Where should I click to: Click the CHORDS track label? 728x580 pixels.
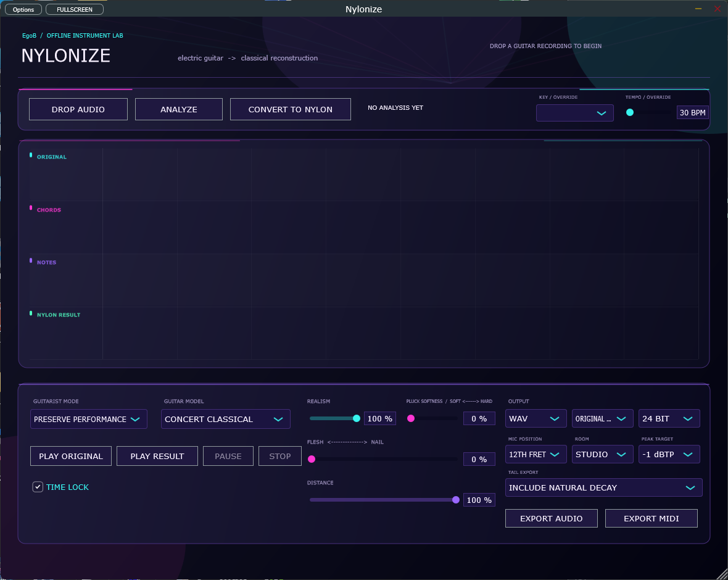click(x=49, y=210)
